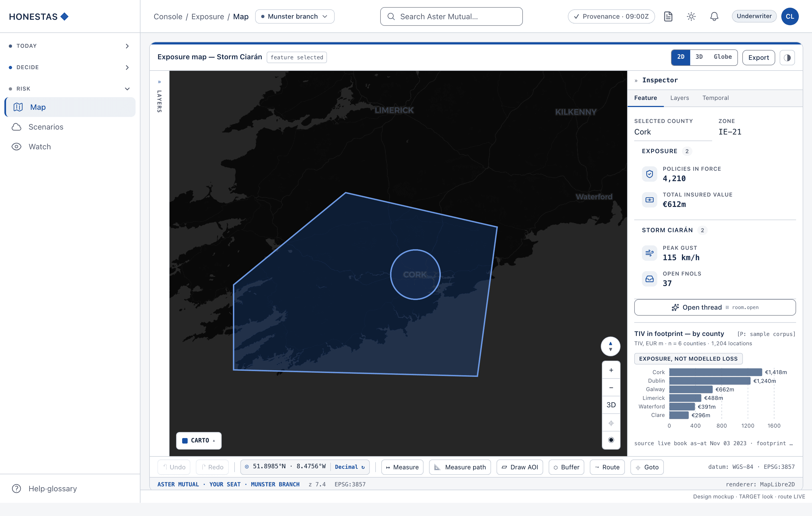This screenshot has height=516, width=812.
Task: Open the Munster branch dropdown
Action: coord(294,16)
